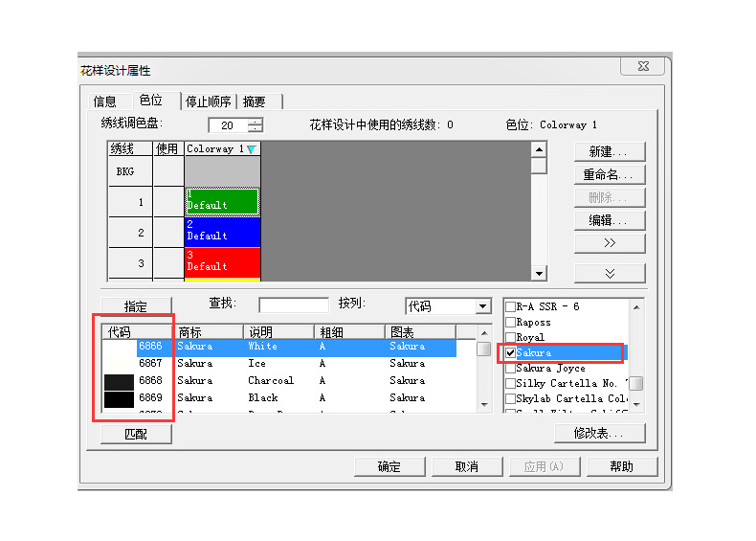Image resolution: width=756 pixels, height=541 pixels.
Task: Click the 指定 assign button
Action: 136,306
